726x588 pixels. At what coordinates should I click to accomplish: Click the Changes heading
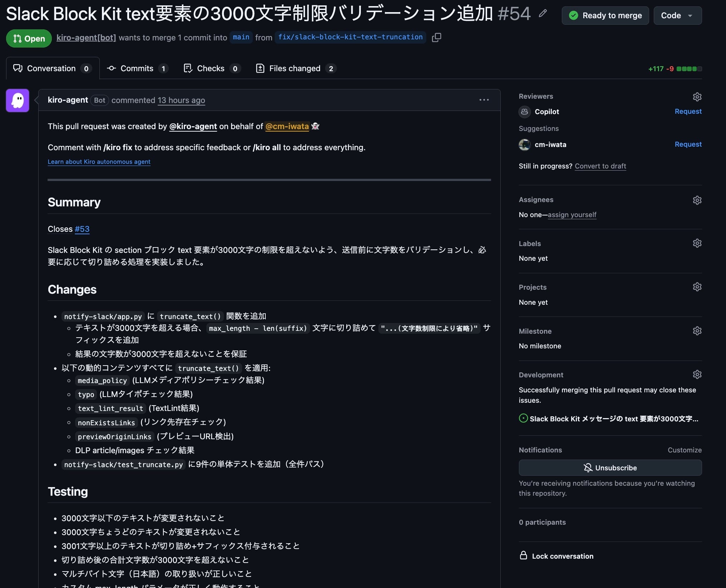[x=72, y=289]
